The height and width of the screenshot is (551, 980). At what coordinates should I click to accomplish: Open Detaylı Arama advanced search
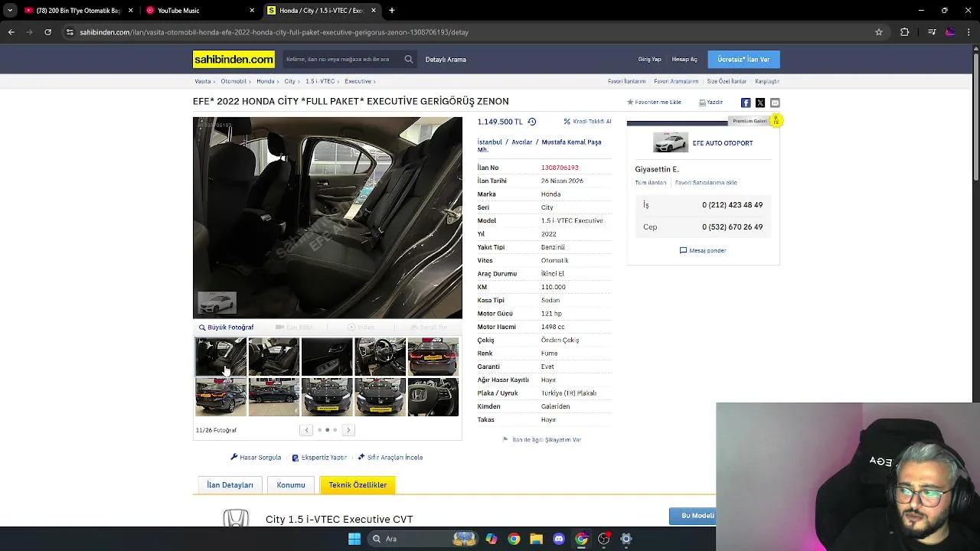pyautogui.click(x=446, y=59)
